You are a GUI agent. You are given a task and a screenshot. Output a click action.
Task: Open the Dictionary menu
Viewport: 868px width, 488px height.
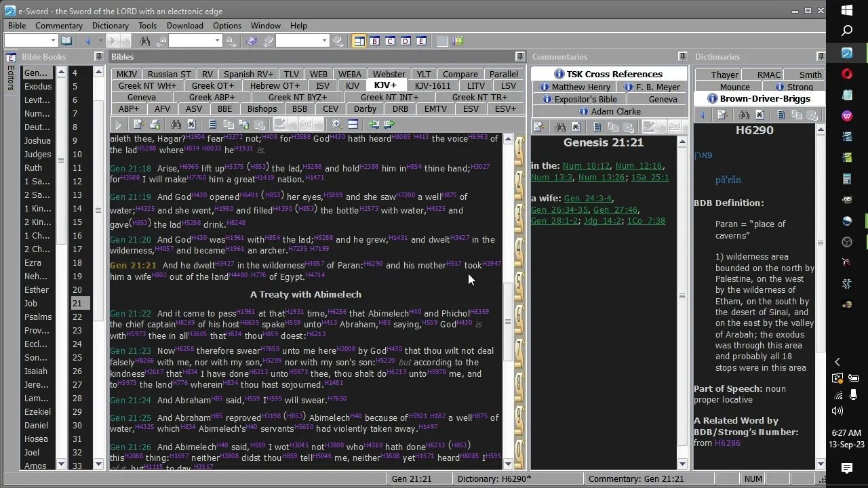pos(111,25)
